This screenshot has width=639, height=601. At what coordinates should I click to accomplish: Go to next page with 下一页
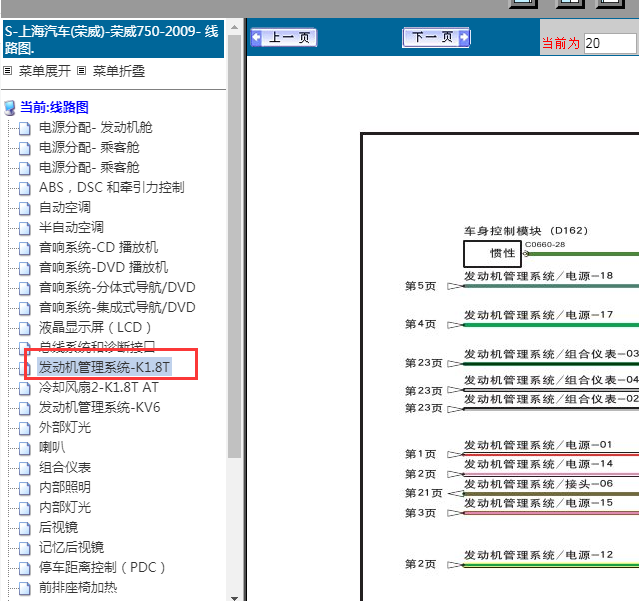point(435,38)
